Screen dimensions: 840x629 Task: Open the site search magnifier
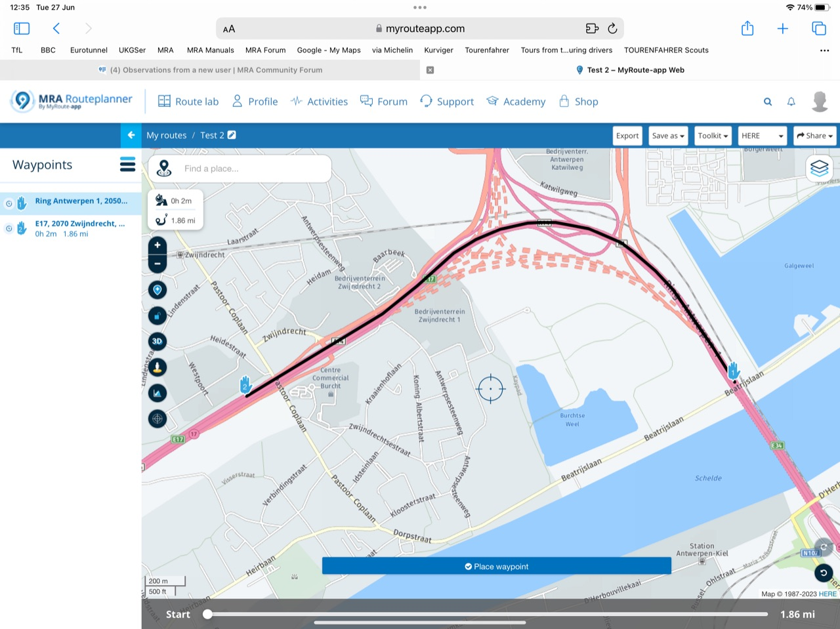tap(768, 102)
